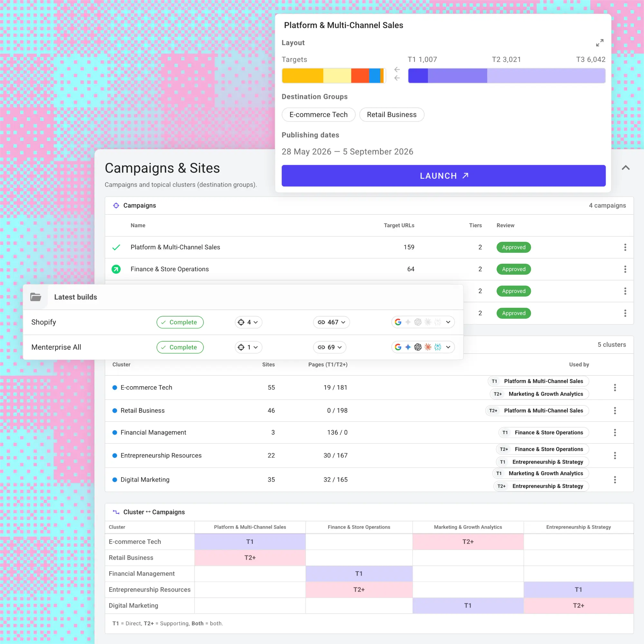Screen dimensions: 644x644
Task: Expand the Shopify AI engines dropdown
Action: coord(448,322)
